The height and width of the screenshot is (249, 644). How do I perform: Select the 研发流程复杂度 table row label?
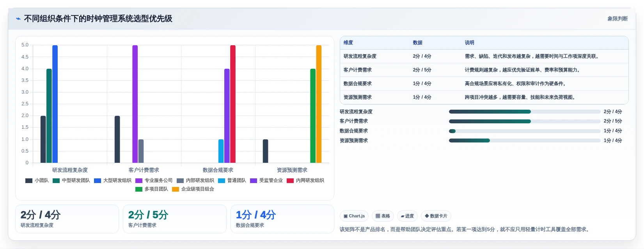[360, 56]
